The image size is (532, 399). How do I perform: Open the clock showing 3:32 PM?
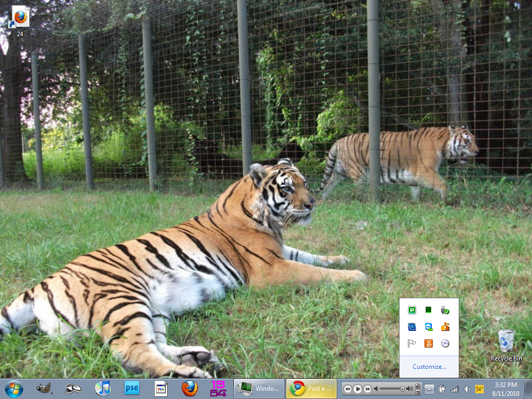(x=506, y=389)
